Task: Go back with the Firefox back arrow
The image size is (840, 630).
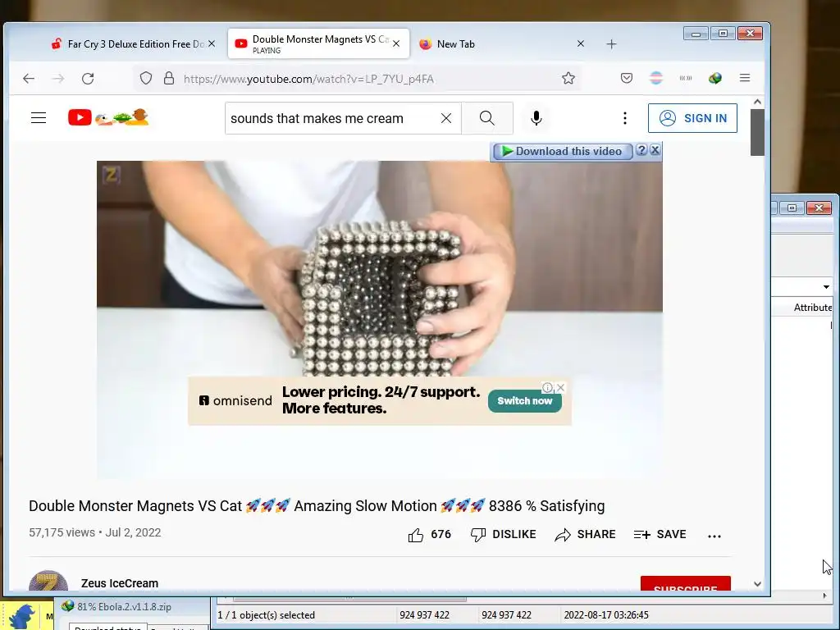Action: [29, 79]
